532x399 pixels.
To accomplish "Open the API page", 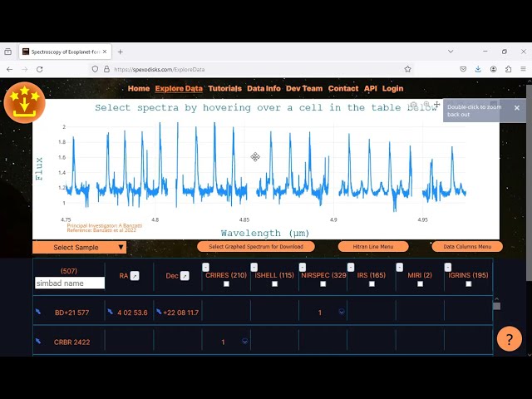I will click(370, 89).
